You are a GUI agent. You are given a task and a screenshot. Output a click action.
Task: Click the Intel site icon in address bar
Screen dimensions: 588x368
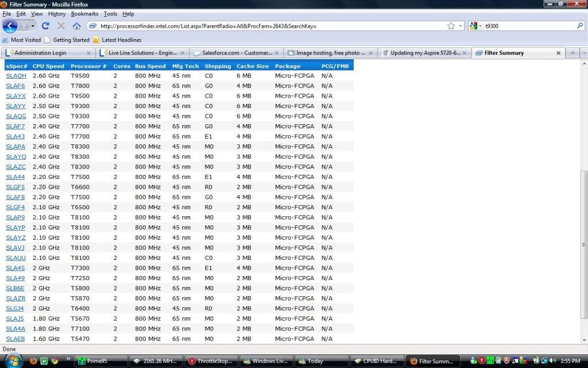click(92, 26)
